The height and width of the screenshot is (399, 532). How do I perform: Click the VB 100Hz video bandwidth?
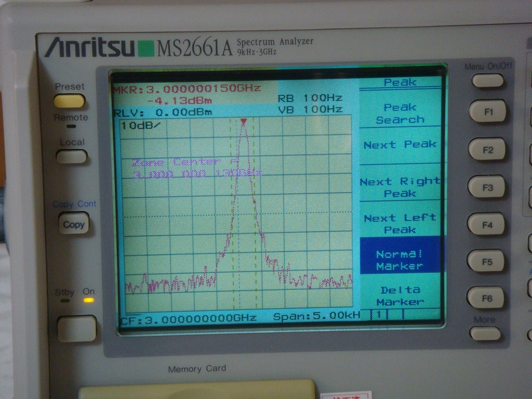(x=310, y=110)
